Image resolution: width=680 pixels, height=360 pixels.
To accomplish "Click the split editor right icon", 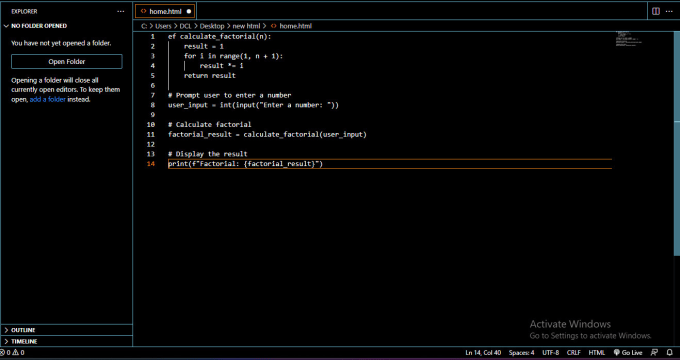I will tap(656, 11).
